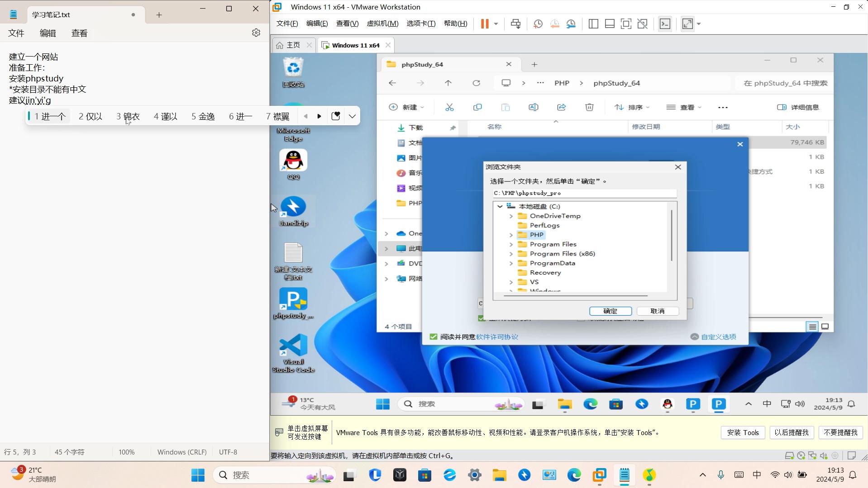The image size is (868, 488).
Task: Click Explorer back arrow
Action: coord(392,83)
